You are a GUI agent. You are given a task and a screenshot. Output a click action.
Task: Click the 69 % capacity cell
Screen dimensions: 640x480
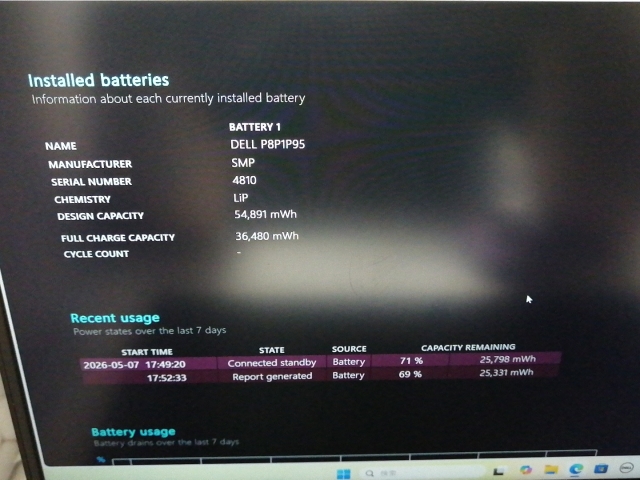(x=410, y=374)
